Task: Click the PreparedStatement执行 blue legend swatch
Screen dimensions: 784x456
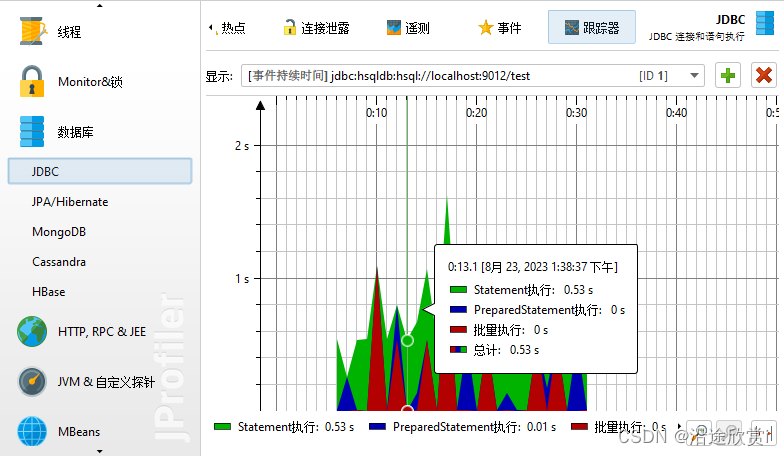Action: pos(377,427)
